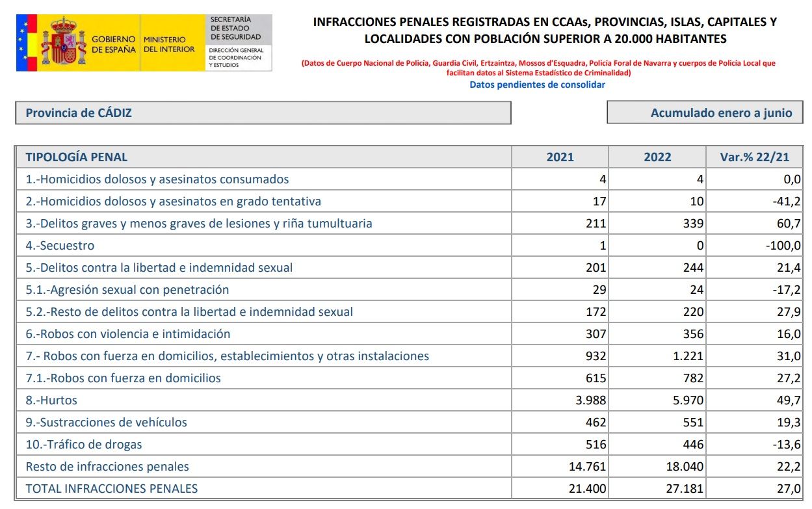Click the TIPOLOGÍA PENAL column header
812x509 pixels.
pos(78,157)
